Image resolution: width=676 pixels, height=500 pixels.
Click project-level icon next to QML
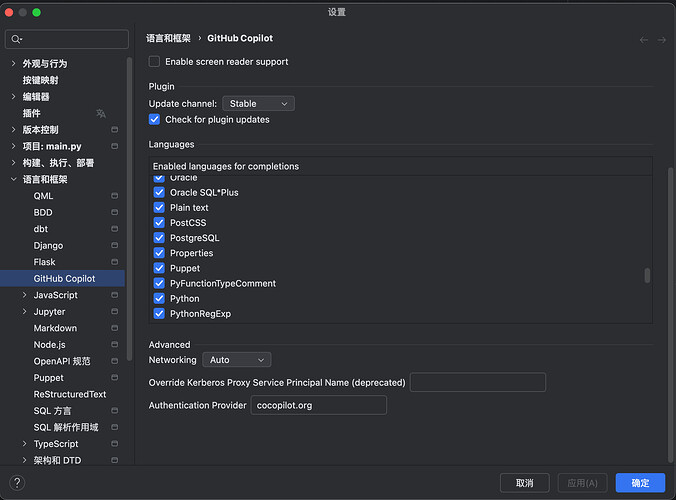(115, 196)
